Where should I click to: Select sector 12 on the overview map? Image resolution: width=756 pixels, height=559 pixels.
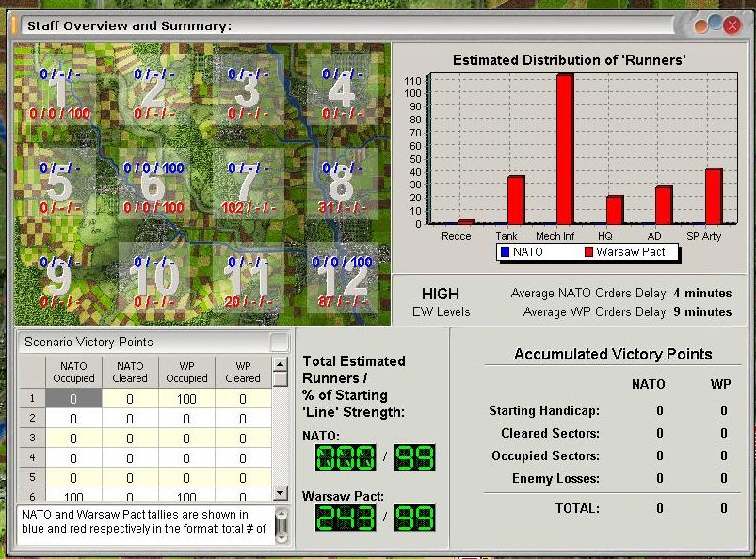point(342,278)
